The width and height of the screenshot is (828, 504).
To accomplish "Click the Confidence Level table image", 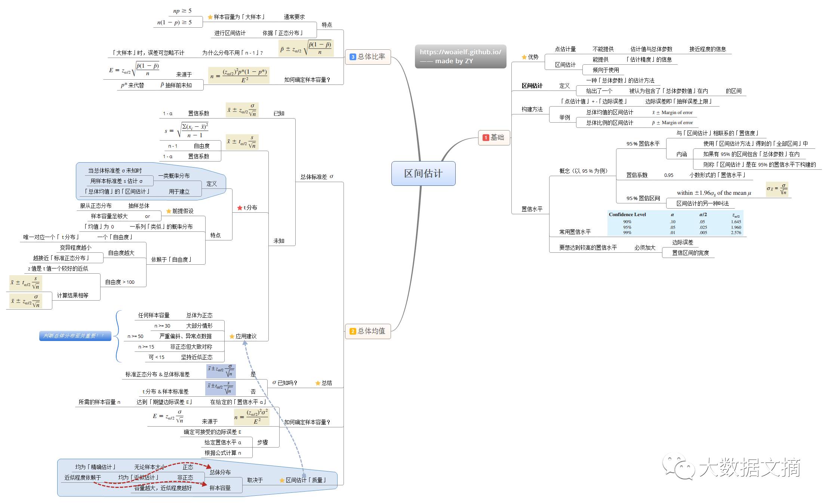I will 675,223.
